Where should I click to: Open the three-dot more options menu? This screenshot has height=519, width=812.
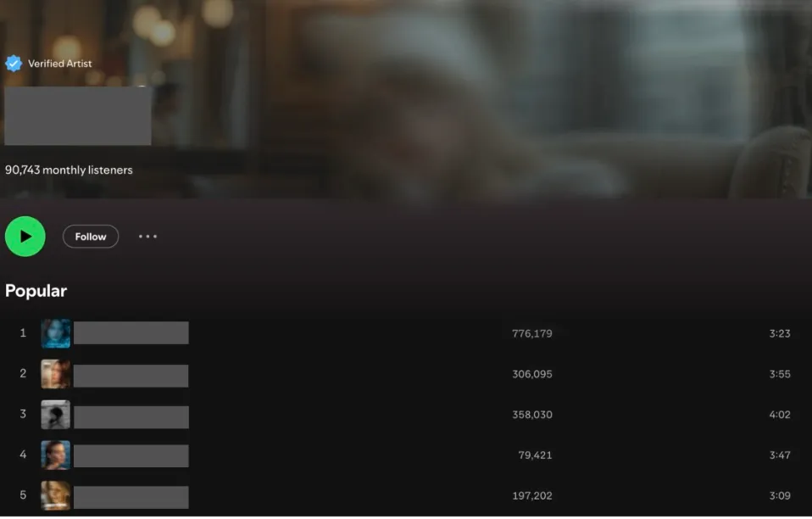pyautogui.click(x=147, y=237)
